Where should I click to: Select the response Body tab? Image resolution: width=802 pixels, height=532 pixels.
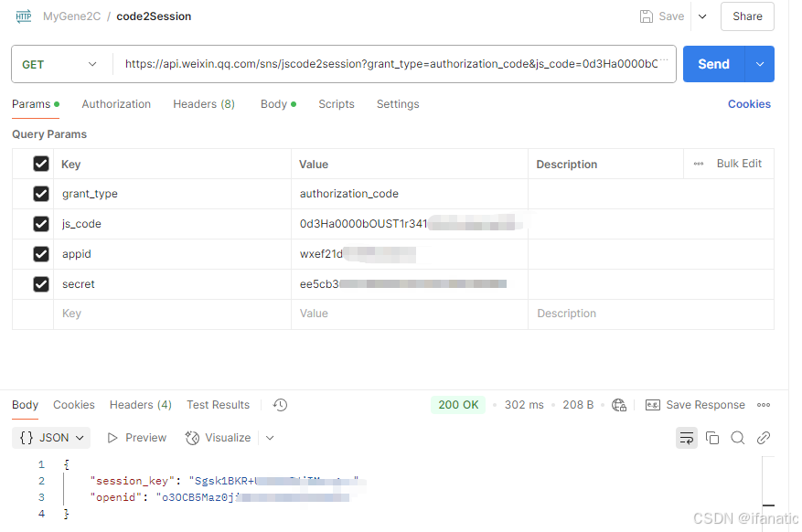coord(25,405)
